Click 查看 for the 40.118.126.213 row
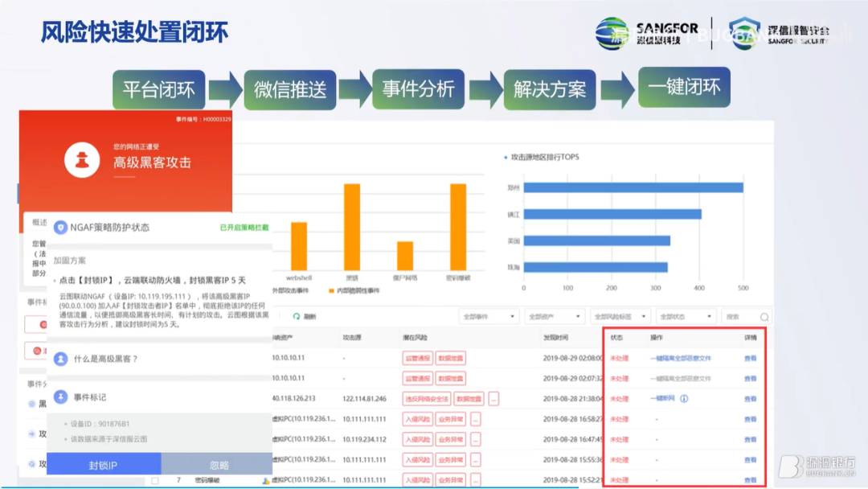 pos(750,399)
